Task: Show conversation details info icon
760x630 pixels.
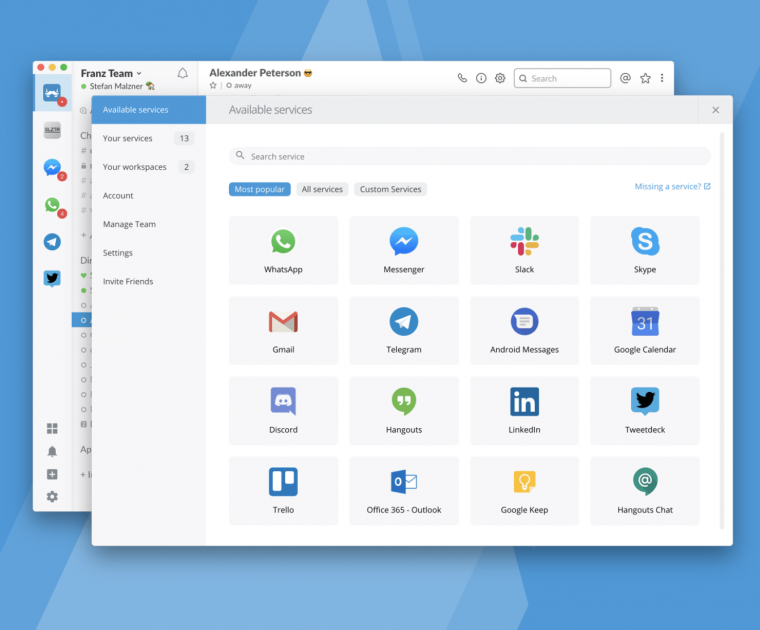Action: coord(481,78)
